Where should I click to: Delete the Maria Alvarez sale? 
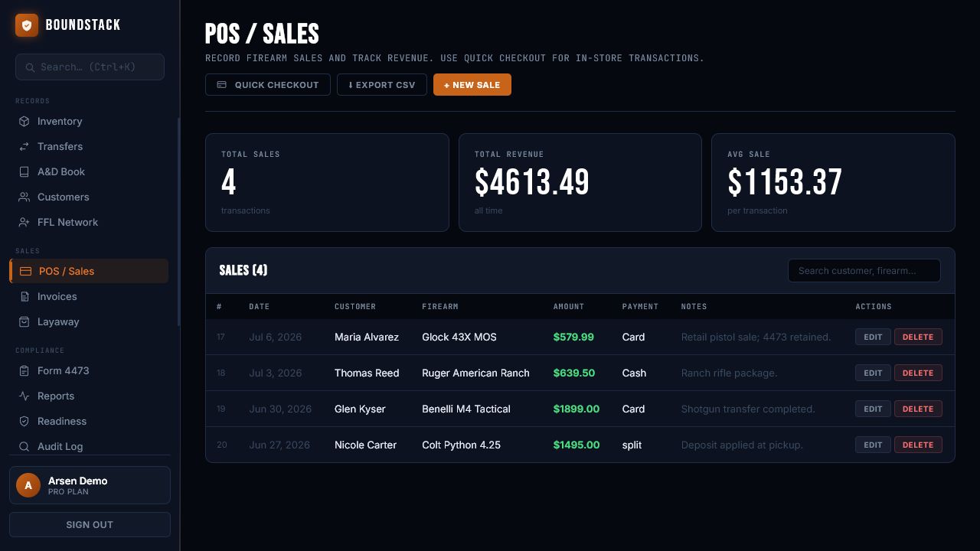(918, 337)
